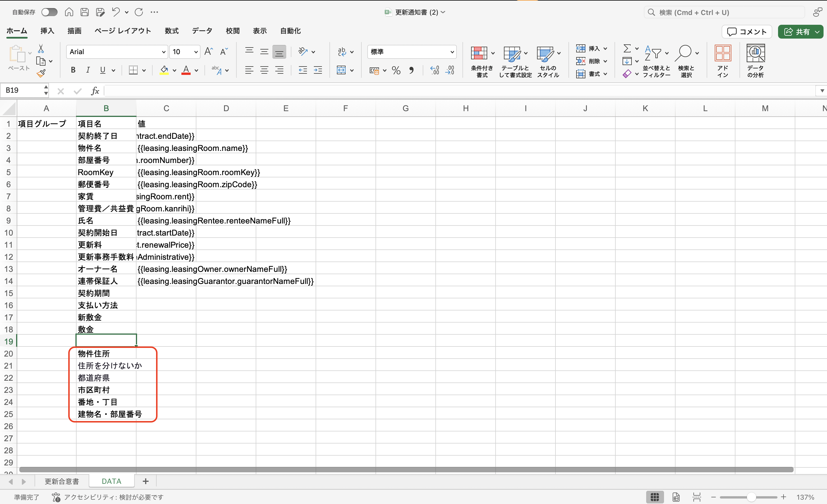The width and height of the screenshot is (827, 504).
Task: Click the Decrease Indent icon
Action: click(x=303, y=70)
